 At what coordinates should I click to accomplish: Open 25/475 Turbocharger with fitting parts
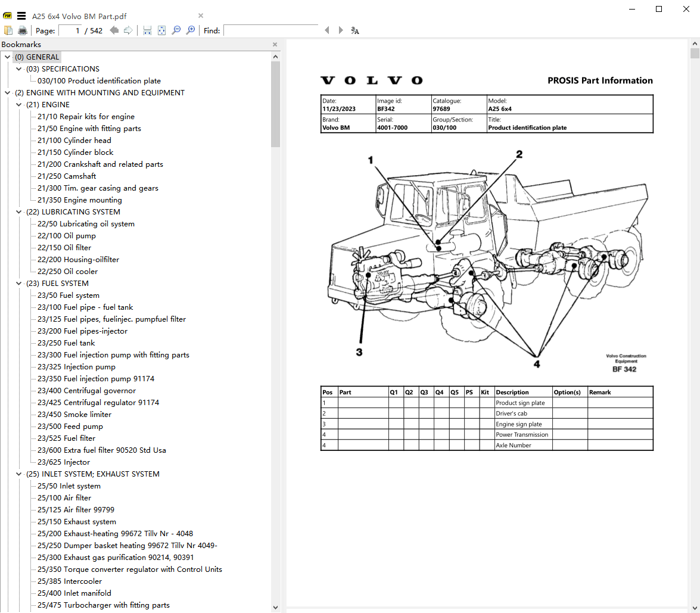click(x=104, y=605)
